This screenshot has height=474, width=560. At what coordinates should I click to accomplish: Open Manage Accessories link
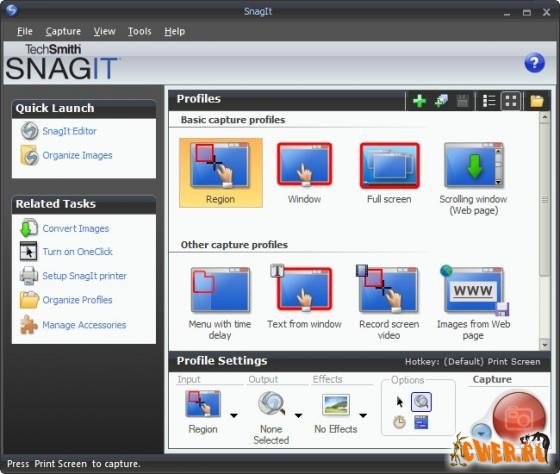click(x=84, y=325)
